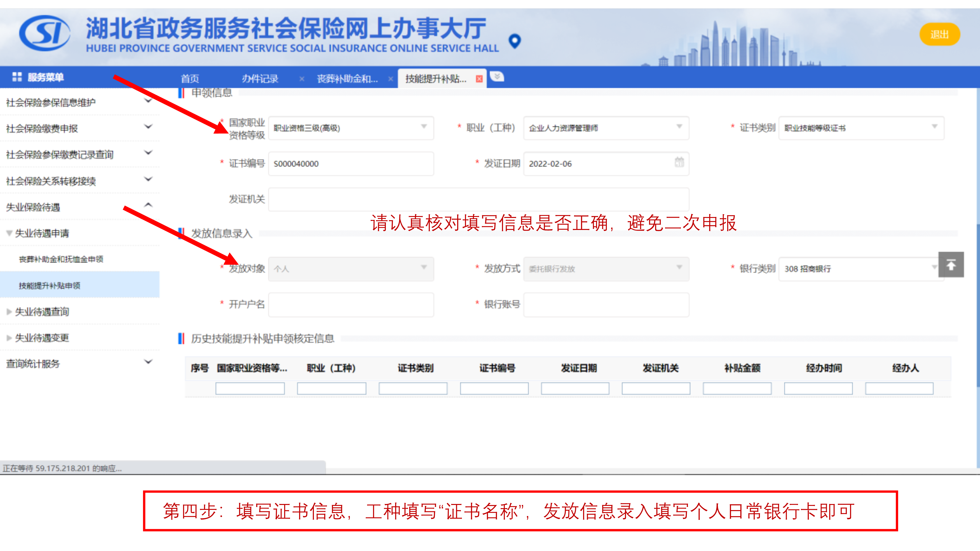Click the SI logo in header
Image resolution: width=980 pixels, height=551 pixels.
45,33
